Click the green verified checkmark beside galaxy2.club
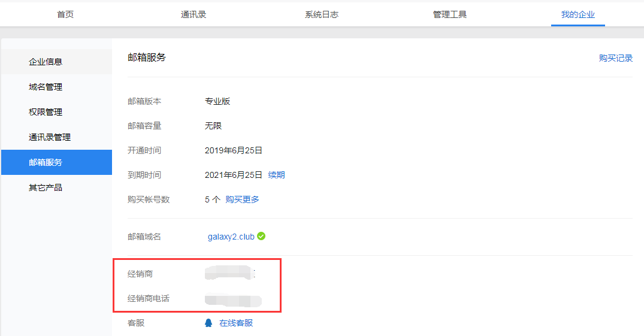This screenshot has height=336, width=644. pos(261,237)
